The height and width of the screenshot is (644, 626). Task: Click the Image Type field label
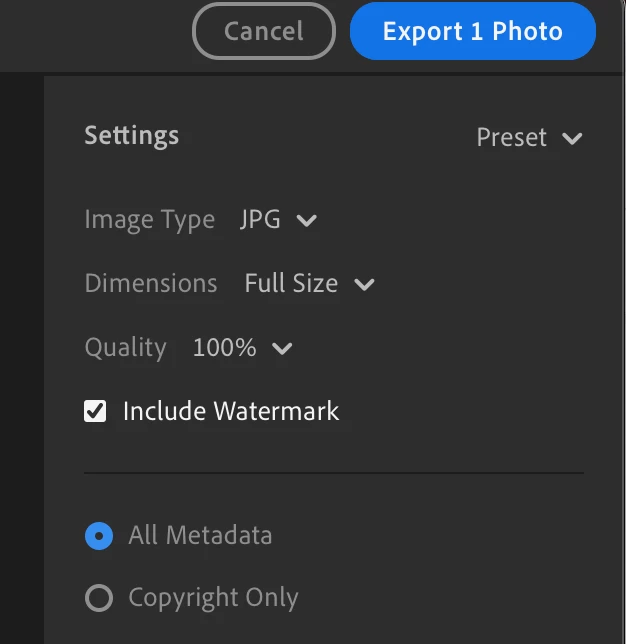pos(150,220)
